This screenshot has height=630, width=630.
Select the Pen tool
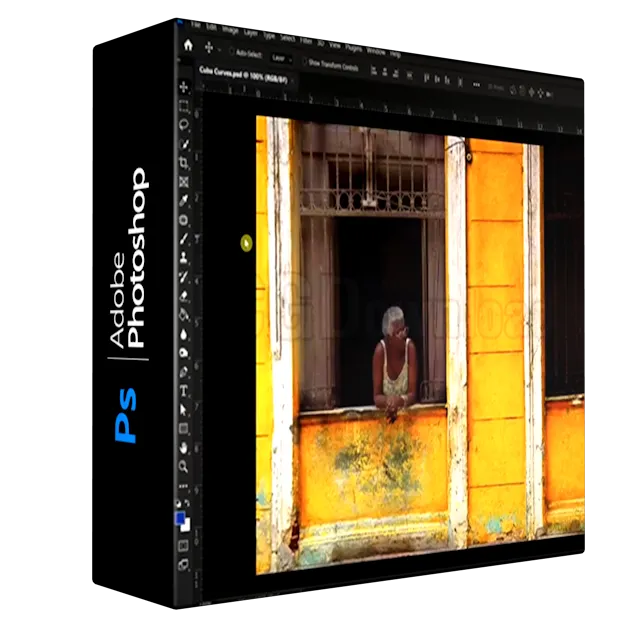coord(184,372)
